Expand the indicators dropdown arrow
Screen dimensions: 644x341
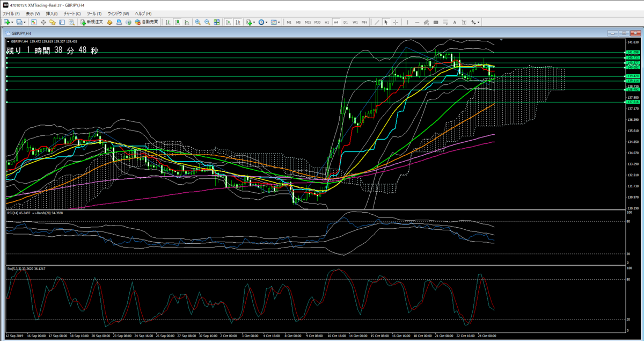pyautogui.click(x=254, y=23)
